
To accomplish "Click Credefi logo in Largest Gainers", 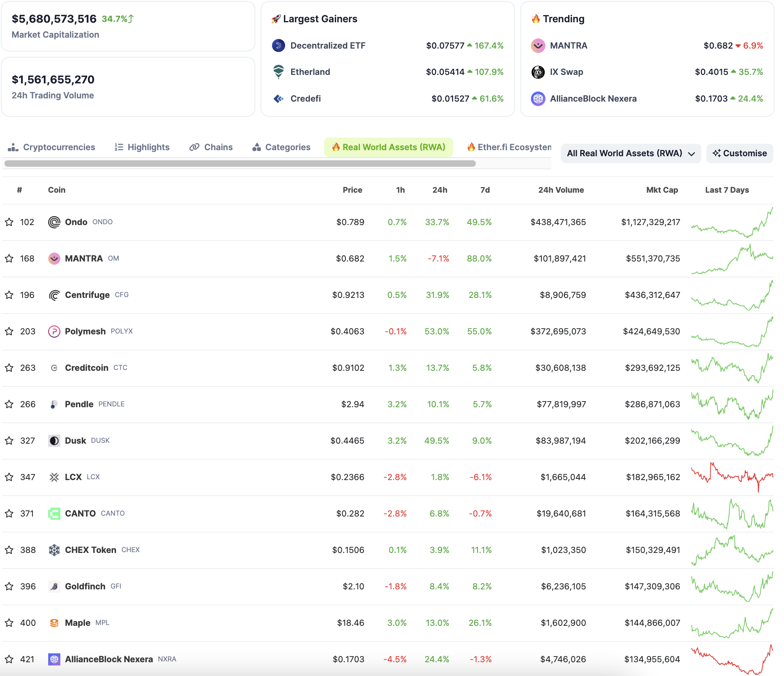I will point(279,99).
